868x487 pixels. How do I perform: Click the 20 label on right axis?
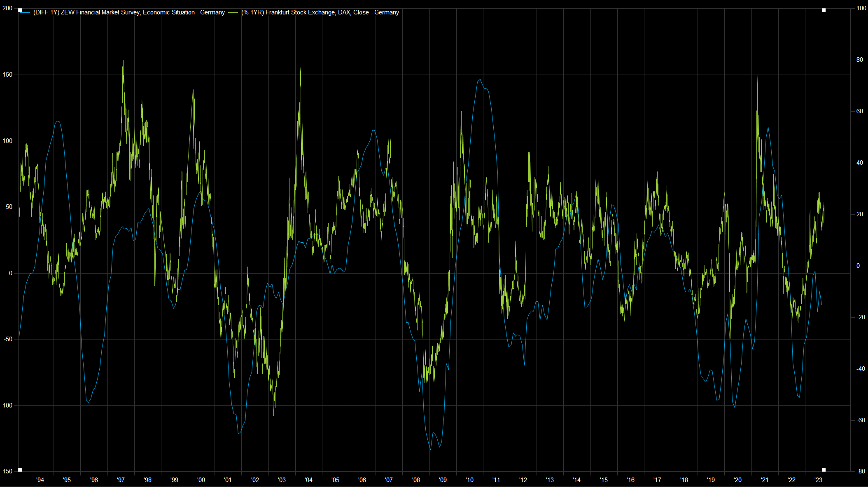click(860, 214)
